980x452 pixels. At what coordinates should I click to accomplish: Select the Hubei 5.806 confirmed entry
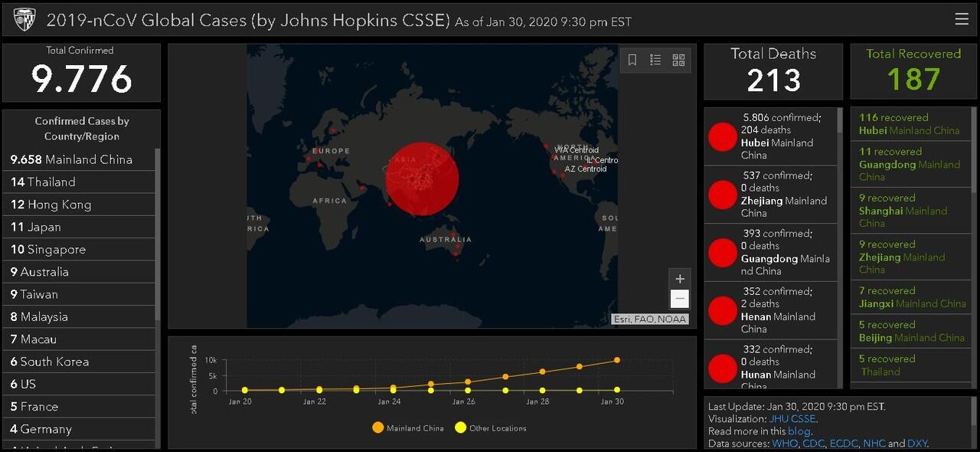(770, 136)
